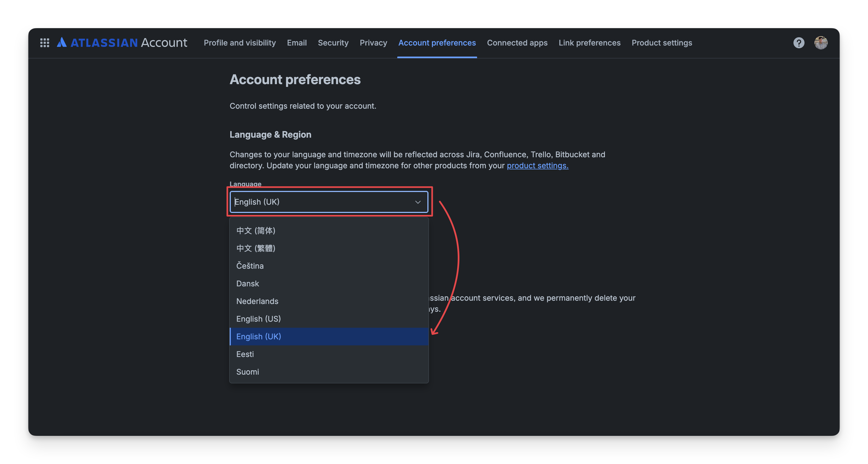Collapse the language dropdown chevron
Screen dimensions: 868x464
click(418, 202)
